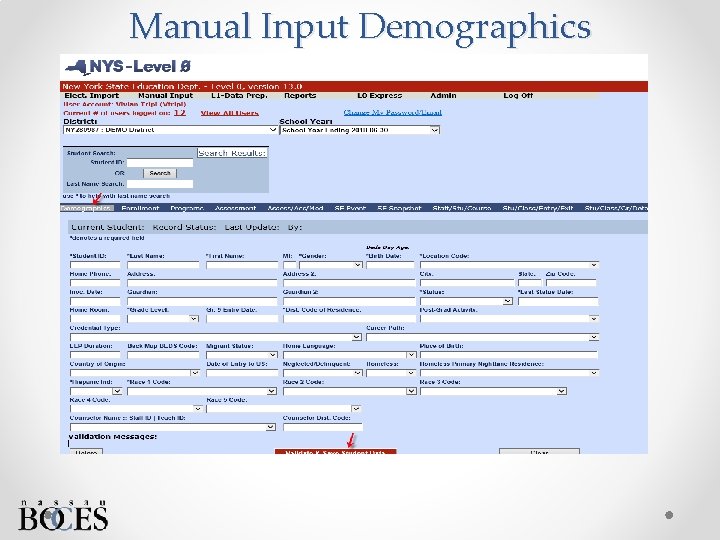Image resolution: width=720 pixels, height=540 pixels.
Task: Open the Location Code dropdown
Action: [x=509, y=265]
